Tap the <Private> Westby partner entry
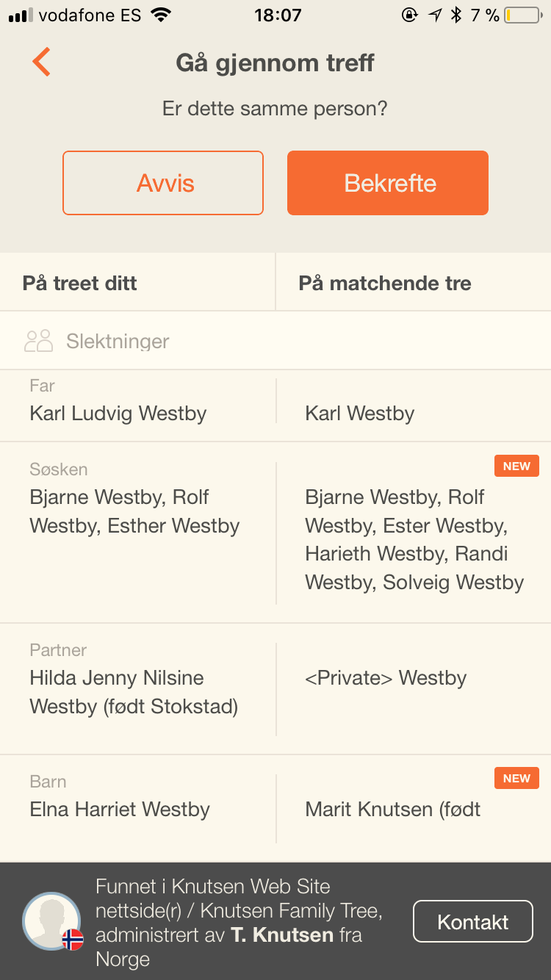The height and width of the screenshot is (980, 551). (x=386, y=677)
